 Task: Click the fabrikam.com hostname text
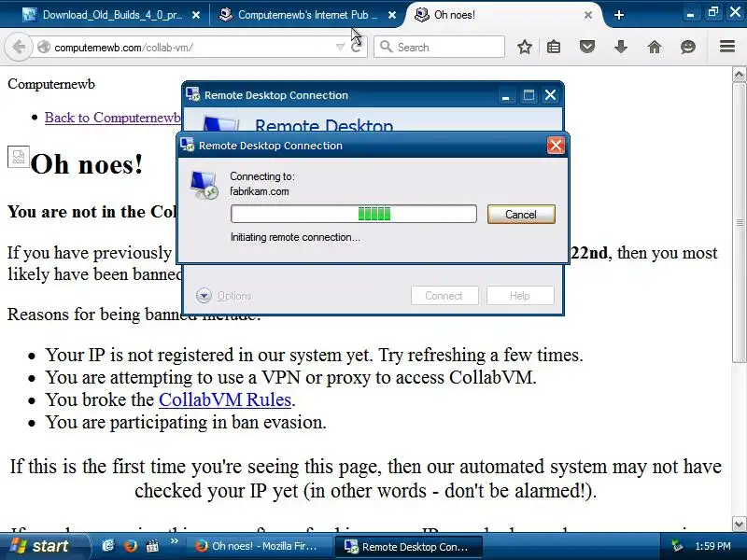point(260,191)
